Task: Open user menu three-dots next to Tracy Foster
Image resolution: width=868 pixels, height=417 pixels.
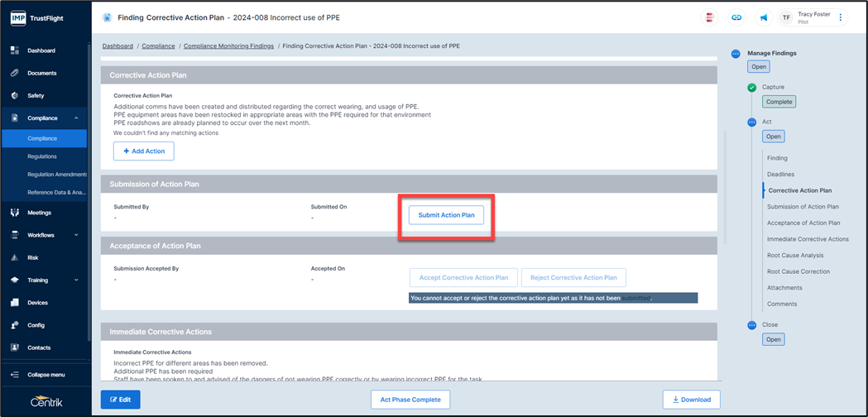Action: (841, 17)
